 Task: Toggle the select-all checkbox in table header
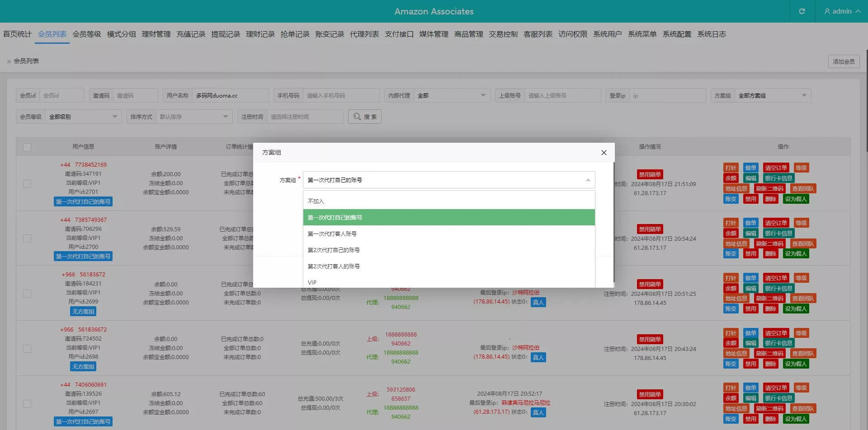pyautogui.click(x=27, y=147)
